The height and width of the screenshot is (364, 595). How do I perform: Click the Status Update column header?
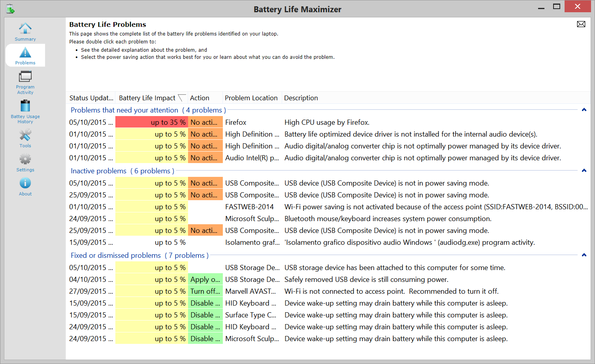pos(91,98)
